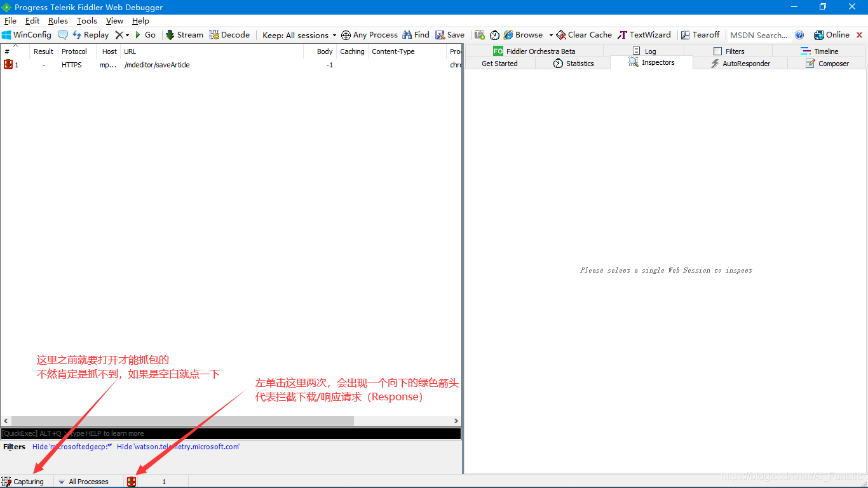Sort sessions by Host column
868x488 pixels.
109,51
